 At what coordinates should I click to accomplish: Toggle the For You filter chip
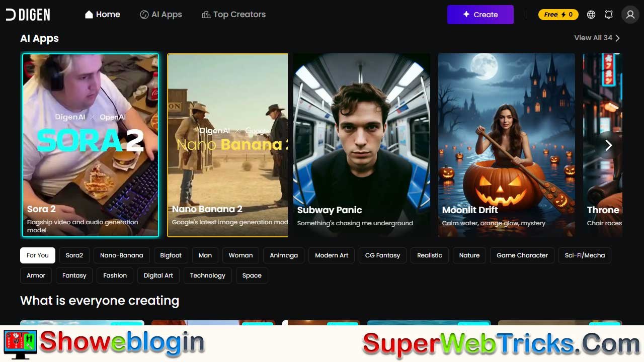[37, 255]
